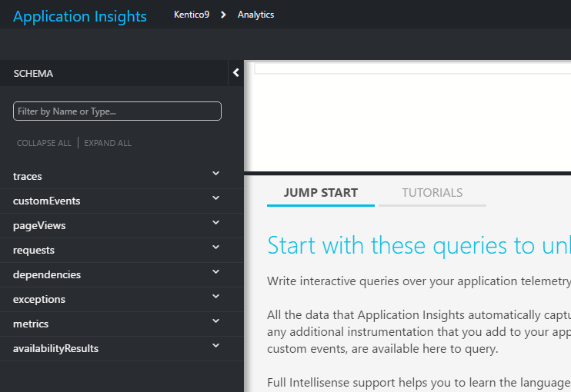Image resolution: width=571 pixels, height=392 pixels.
Task: Select the availabilityResults schema row
Action: [122, 348]
